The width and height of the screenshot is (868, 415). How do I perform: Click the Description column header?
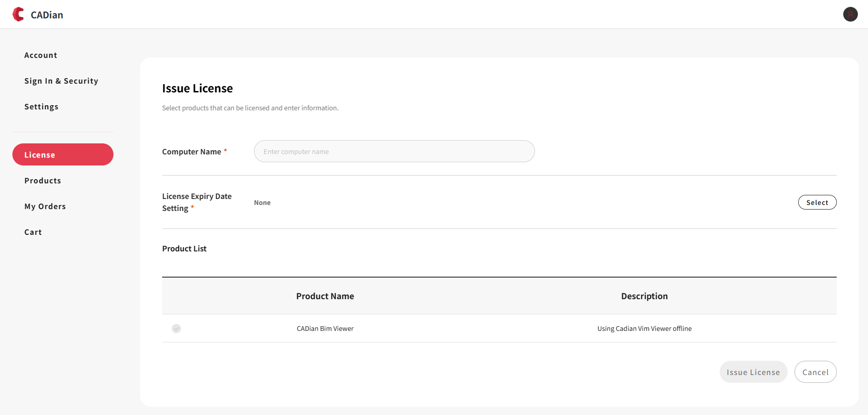click(644, 296)
